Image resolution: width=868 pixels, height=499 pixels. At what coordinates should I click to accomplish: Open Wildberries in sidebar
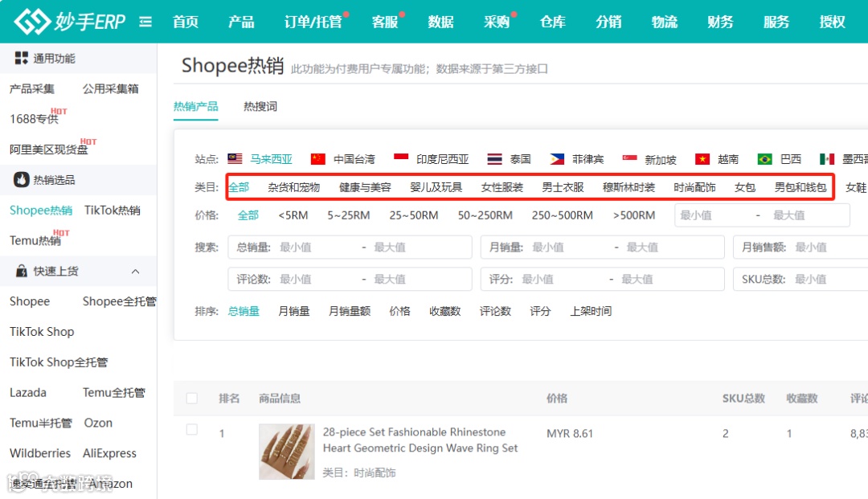click(x=40, y=454)
